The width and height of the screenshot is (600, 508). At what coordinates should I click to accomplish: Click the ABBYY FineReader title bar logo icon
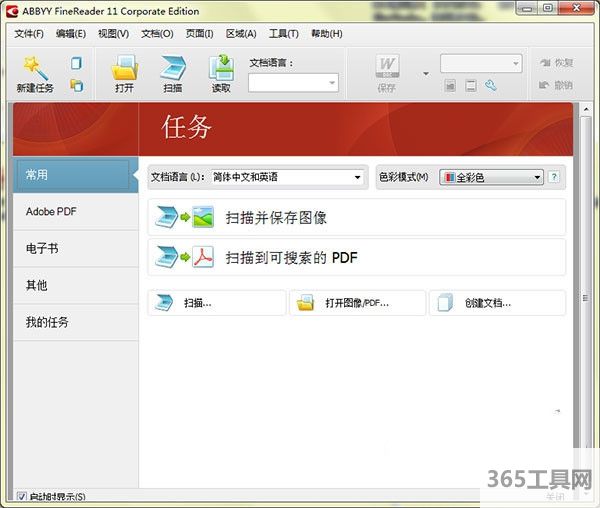click(12, 11)
